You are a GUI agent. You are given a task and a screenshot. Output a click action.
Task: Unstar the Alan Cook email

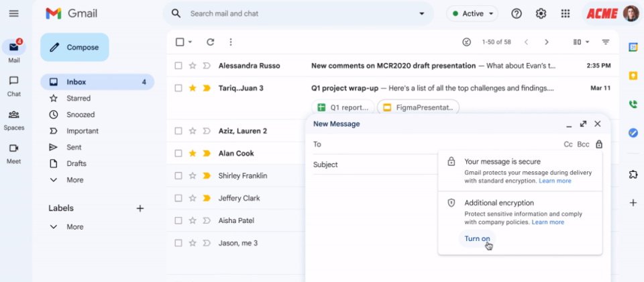193,153
